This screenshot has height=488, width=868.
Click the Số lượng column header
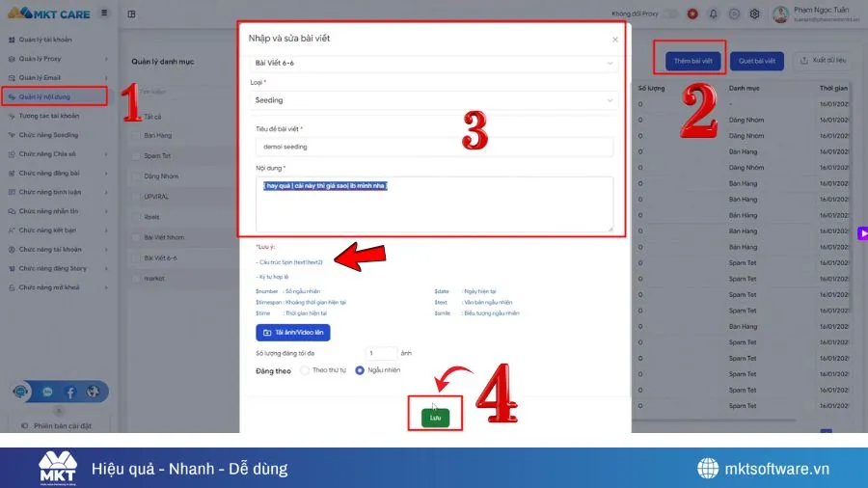651,89
